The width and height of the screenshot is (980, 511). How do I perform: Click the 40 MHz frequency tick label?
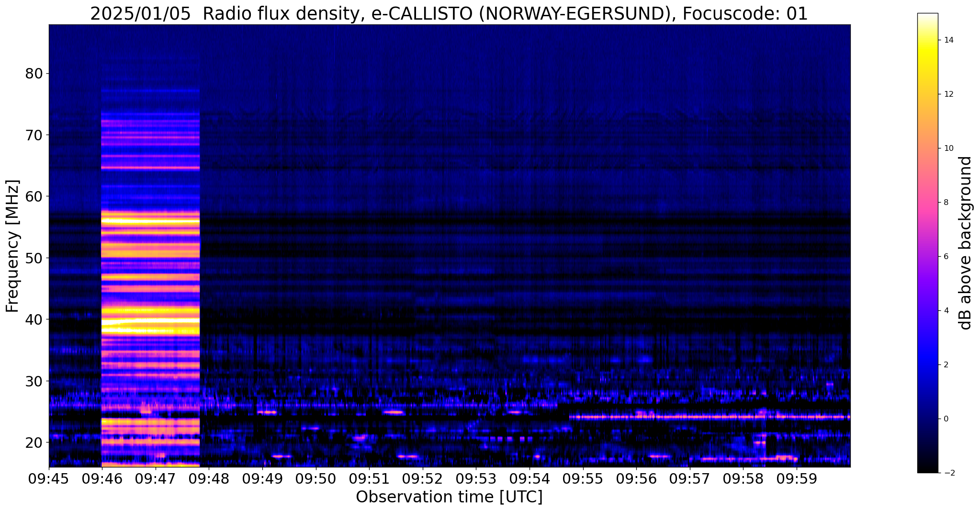tap(34, 319)
